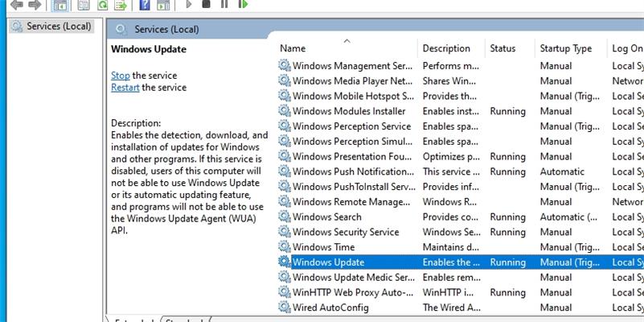Viewport: 644px width, 322px height.
Task: Click the gear icon of Windows PushToInstall Service
Action: click(285, 186)
